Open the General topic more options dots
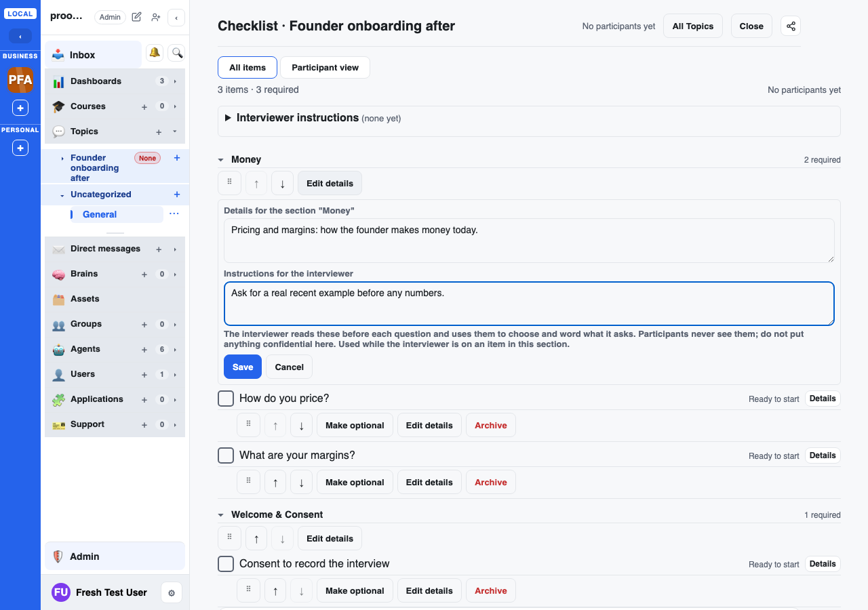 coord(174,214)
